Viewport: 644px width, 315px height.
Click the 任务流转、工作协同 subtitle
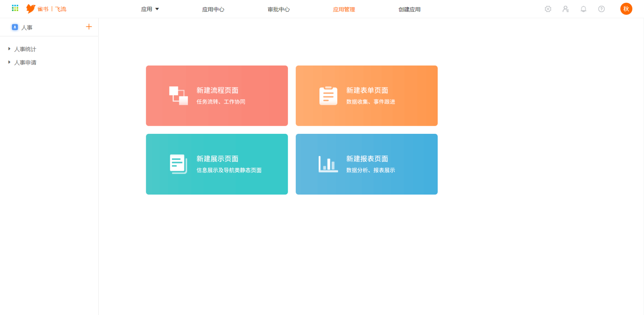(x=221, y=102)
